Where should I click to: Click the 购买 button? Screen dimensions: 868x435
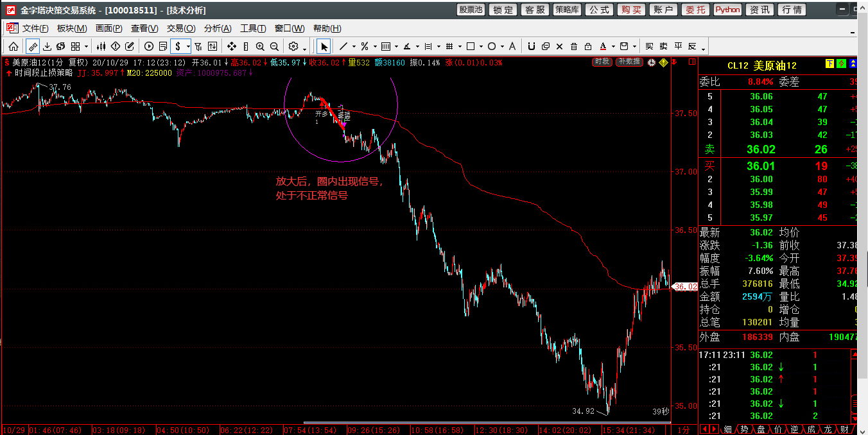(631, 10)
